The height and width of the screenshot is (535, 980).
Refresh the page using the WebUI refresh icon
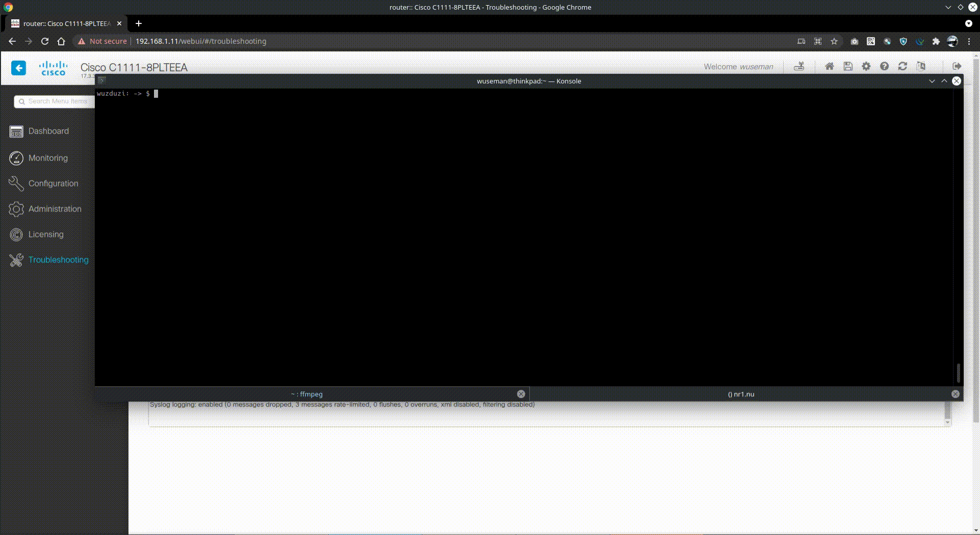[x=903, y=66]
